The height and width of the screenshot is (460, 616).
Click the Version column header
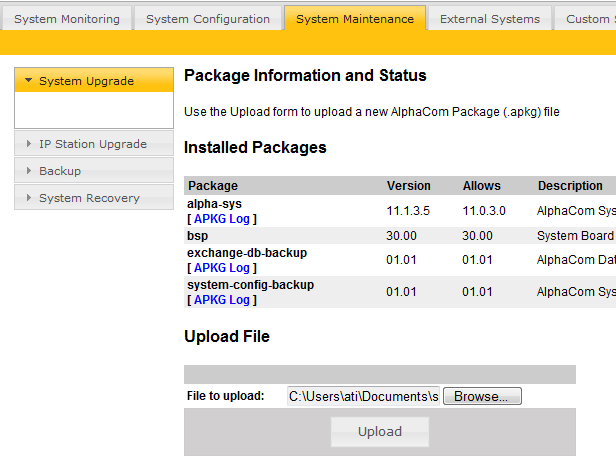[409, 186]
